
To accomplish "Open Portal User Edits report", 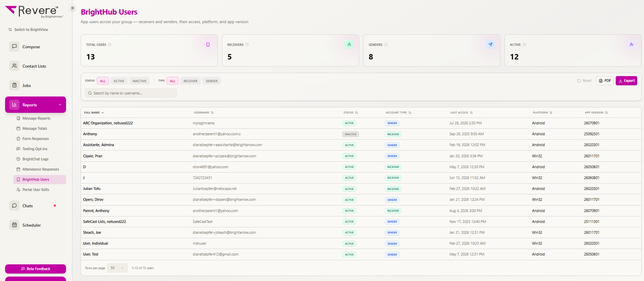I will [x=36, y=190].
